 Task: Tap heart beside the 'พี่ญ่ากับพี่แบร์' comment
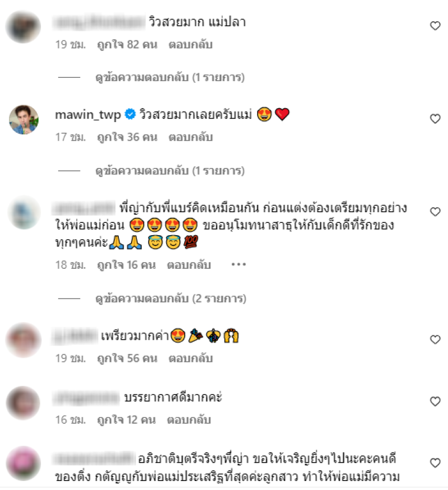(435, 212)
